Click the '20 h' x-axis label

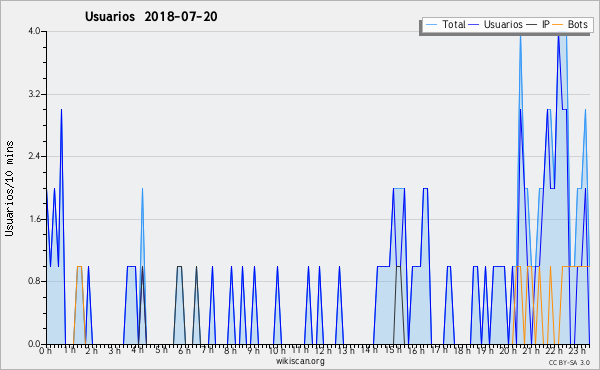(x=509, y=351)
